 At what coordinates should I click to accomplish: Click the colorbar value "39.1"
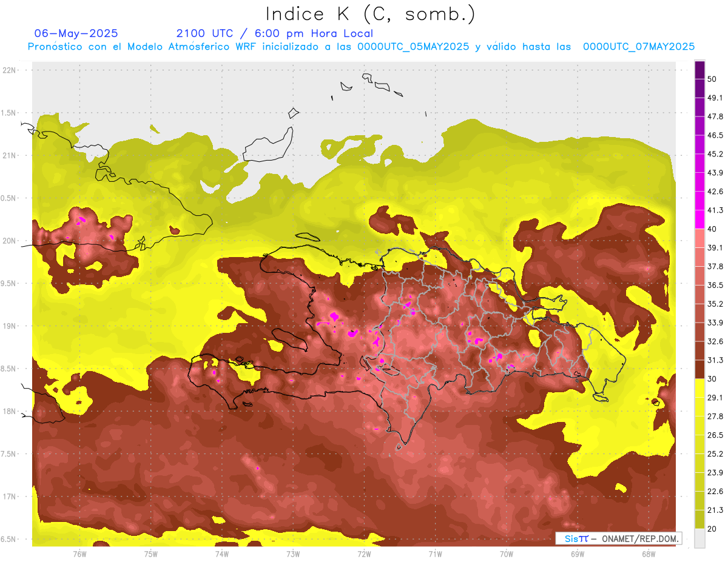tap(715, 247)
